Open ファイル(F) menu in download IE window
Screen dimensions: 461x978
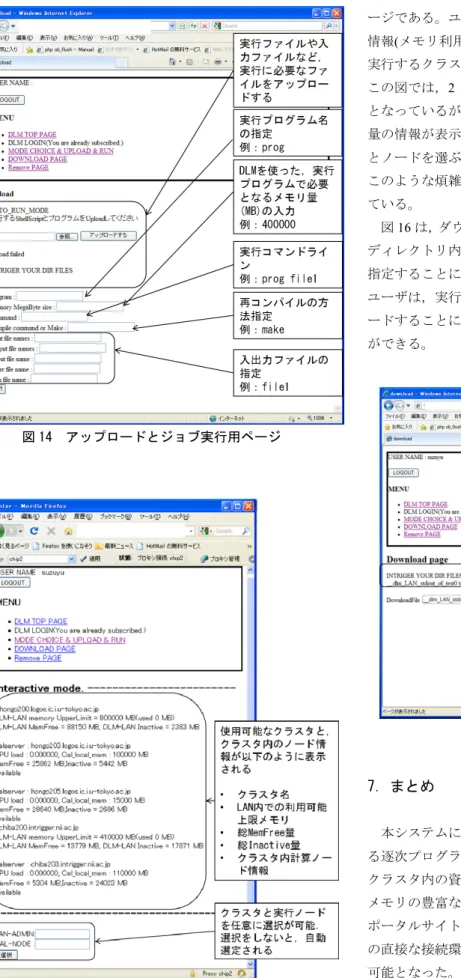[393, 414]
